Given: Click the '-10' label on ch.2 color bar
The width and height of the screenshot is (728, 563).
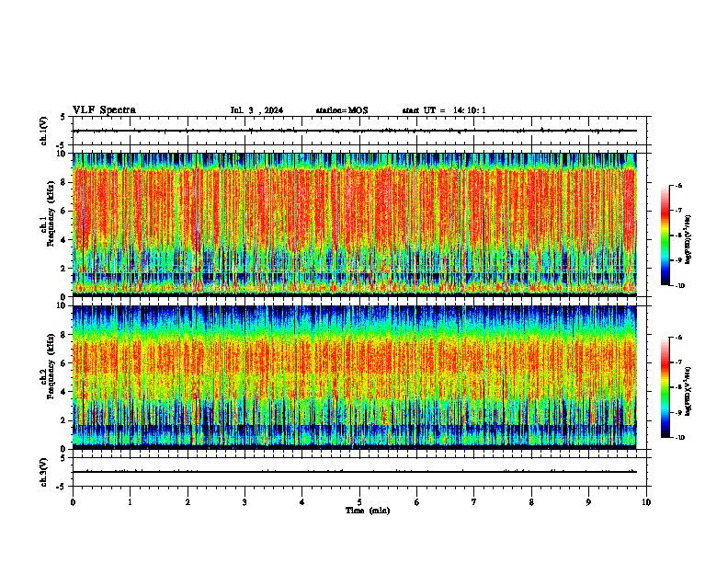Looking at the screenshot, I should tap(679, 438).
